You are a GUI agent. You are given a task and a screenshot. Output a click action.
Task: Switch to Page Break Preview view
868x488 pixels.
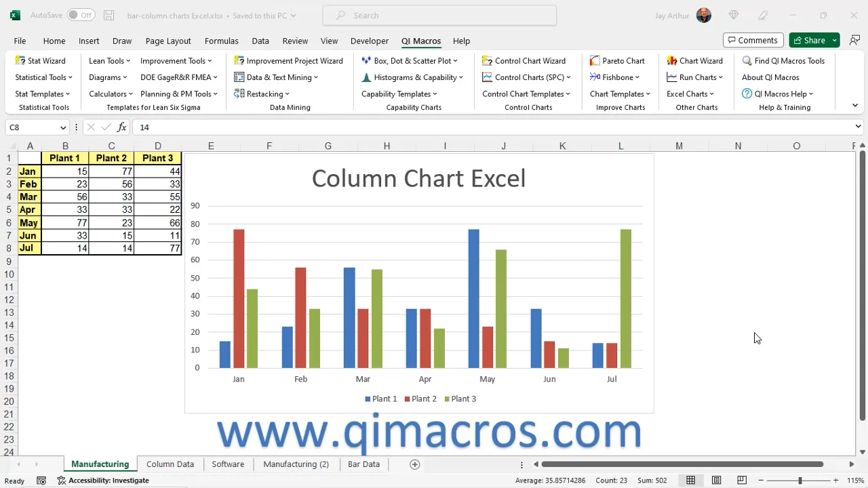(x=742, y=481)
